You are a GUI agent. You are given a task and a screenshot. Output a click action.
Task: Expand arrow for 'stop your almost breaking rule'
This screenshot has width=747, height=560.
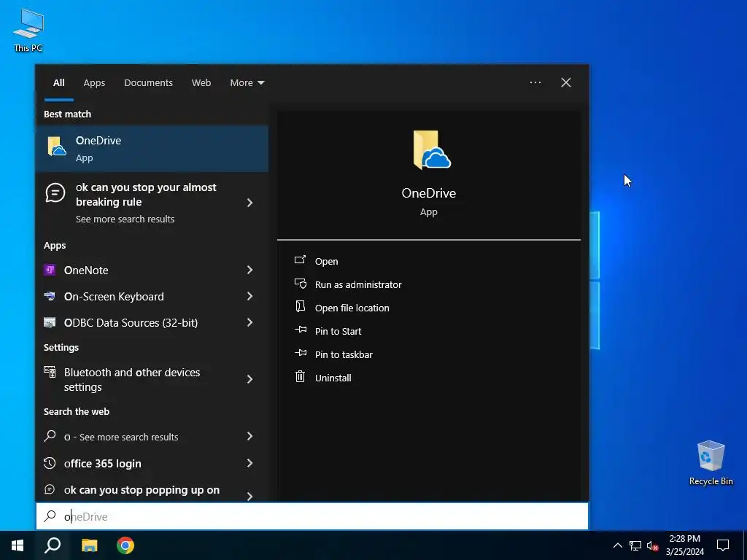tap(249, 203)
